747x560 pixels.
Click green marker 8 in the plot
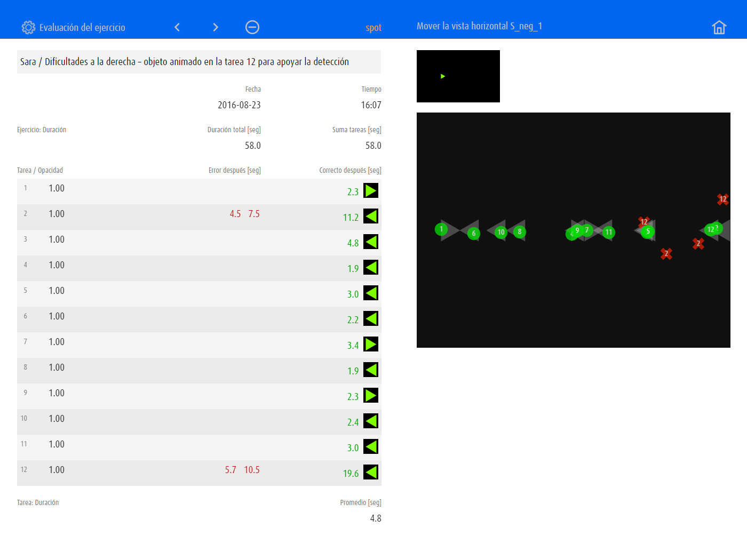coord(519,231)
